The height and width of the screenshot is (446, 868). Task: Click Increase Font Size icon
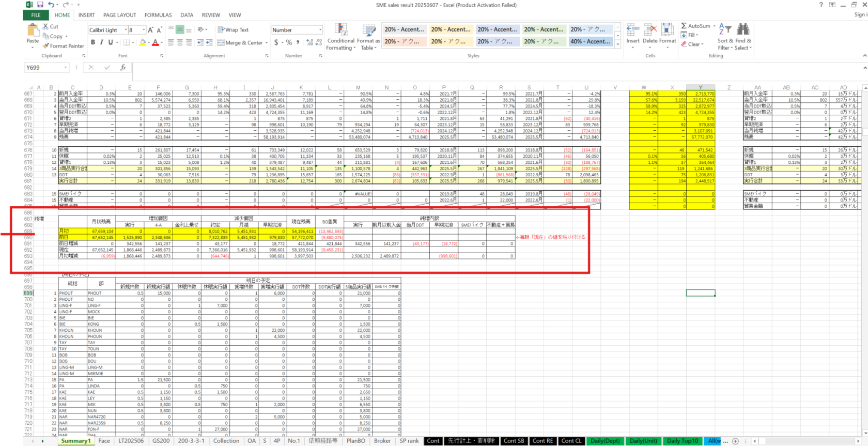point(151,30)
